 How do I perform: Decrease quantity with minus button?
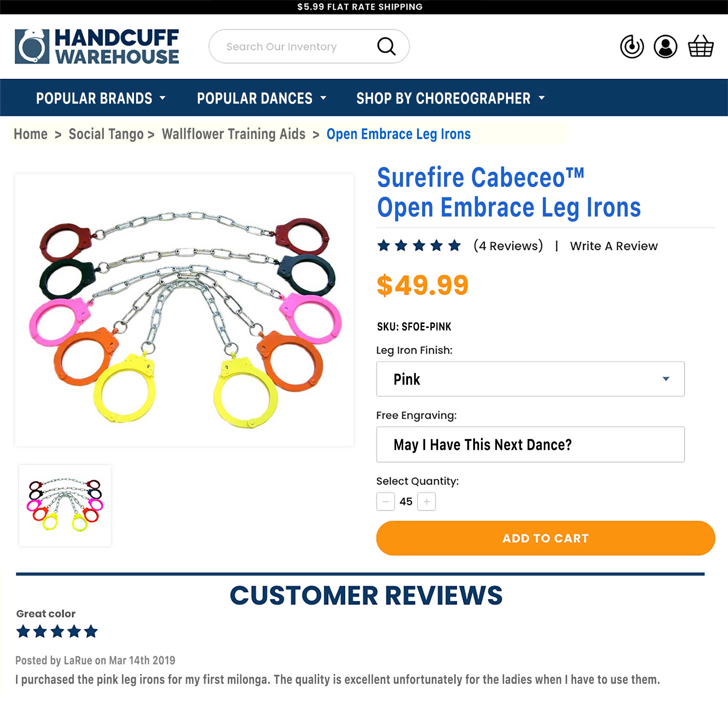tap(385, 502)
